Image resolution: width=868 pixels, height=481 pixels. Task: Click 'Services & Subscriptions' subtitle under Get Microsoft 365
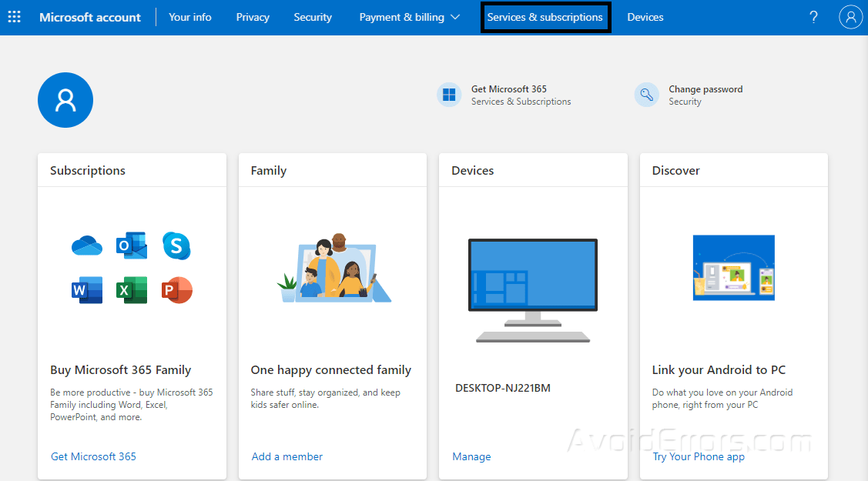click(x=521, y=102)
